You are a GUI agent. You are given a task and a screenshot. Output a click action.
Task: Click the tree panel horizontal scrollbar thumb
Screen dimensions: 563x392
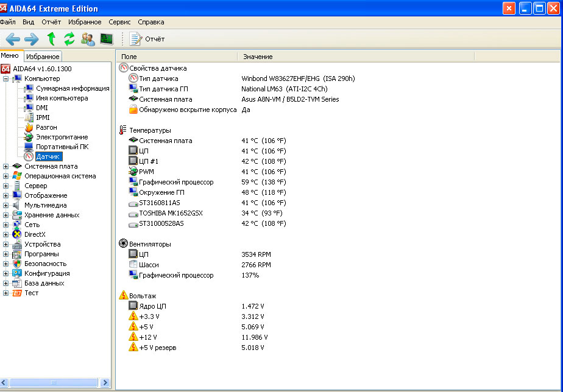pyautogui.click(x=54, y=383)
